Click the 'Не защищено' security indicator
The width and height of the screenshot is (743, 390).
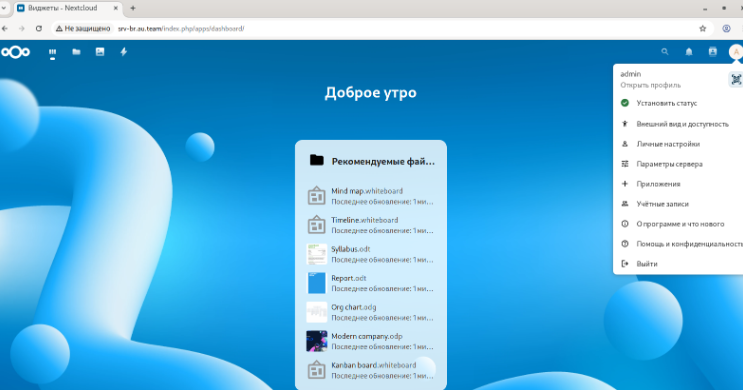click(83, 28)
